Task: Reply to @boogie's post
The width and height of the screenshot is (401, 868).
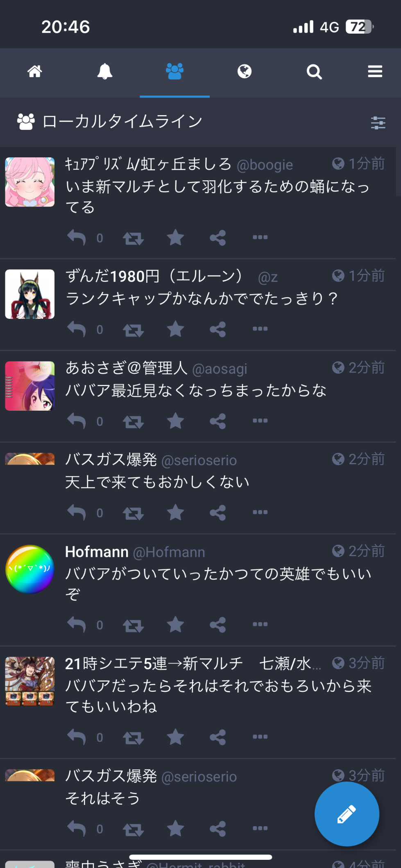Action: 77,238
